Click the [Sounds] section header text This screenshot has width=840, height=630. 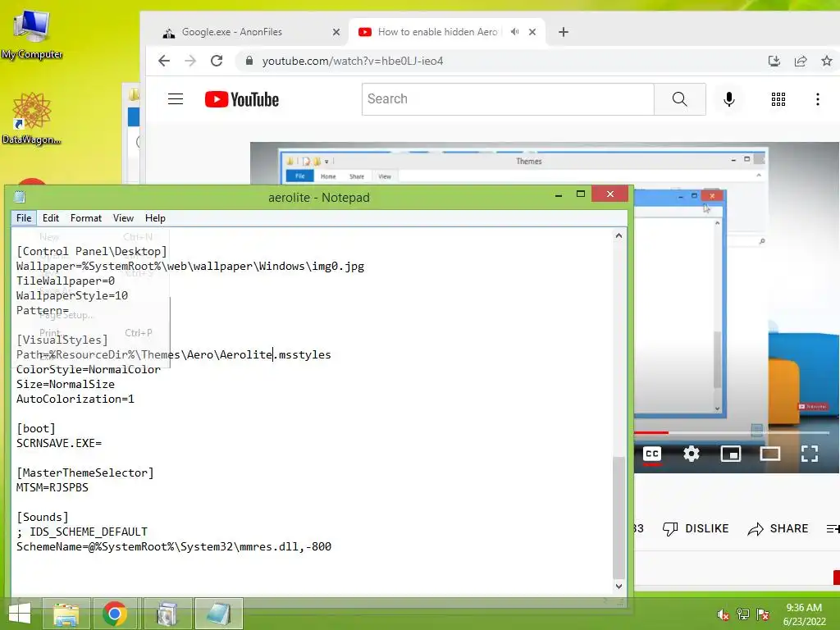pos(43,517)
